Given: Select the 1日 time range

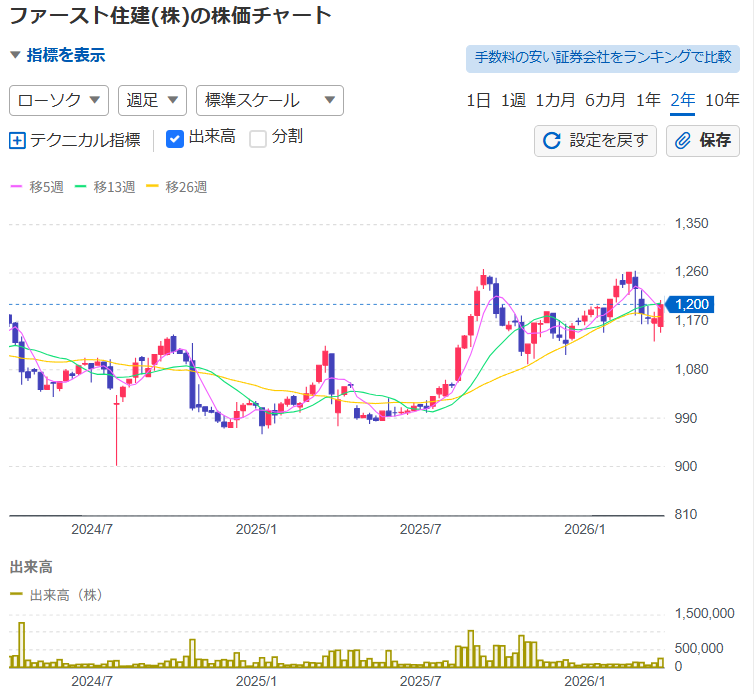Looking at the screenshot, I should point(478,100).
